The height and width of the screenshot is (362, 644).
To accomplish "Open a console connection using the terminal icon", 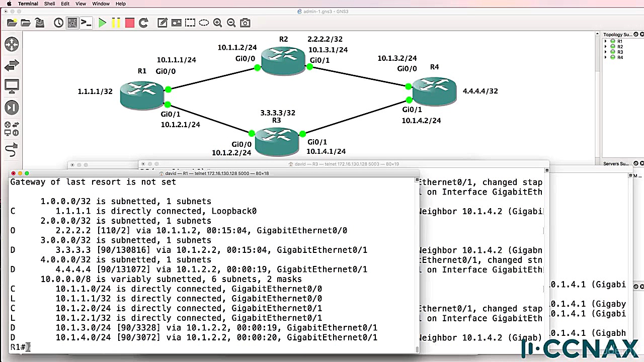I will (86, 23).
